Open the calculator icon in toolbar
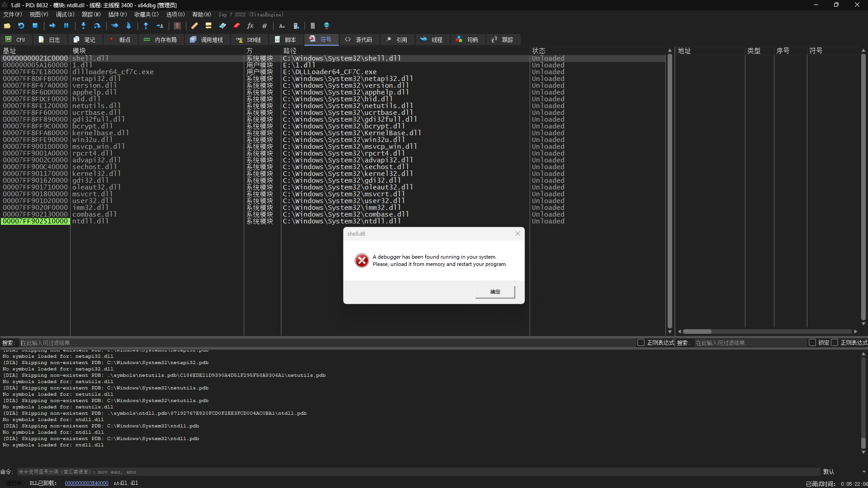This screenshot has width=868, height=488. coord(313,26)
